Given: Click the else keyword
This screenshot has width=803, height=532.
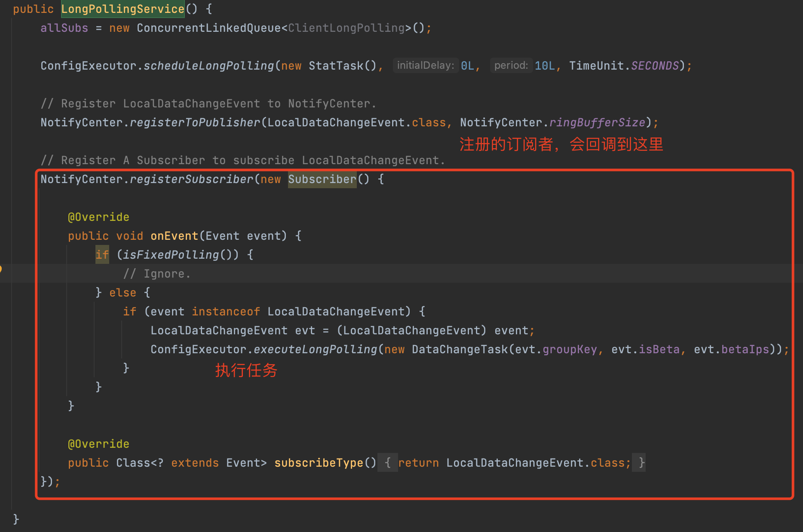Looking at the screenshot, I should (x=123, y=293).
